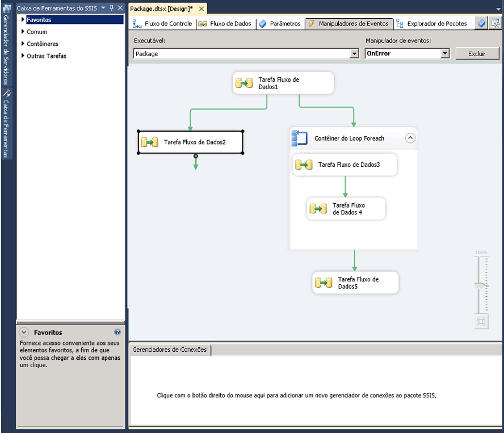Screen dimensions: 504x433
Task: Open the Explorador de Pacotes tab
Action: (x=432, y=24)
